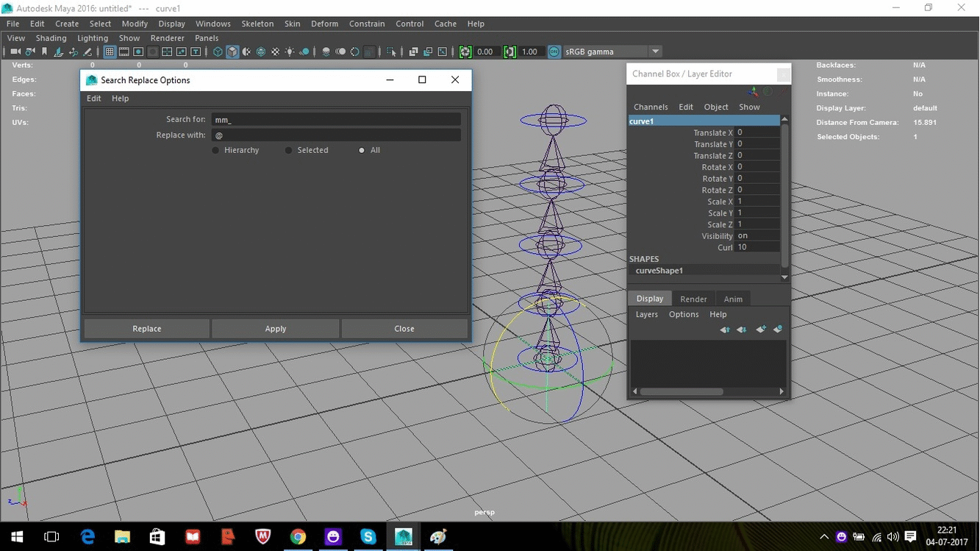
Task: Click the move layer up icon
Action: (x=725, y=330)
